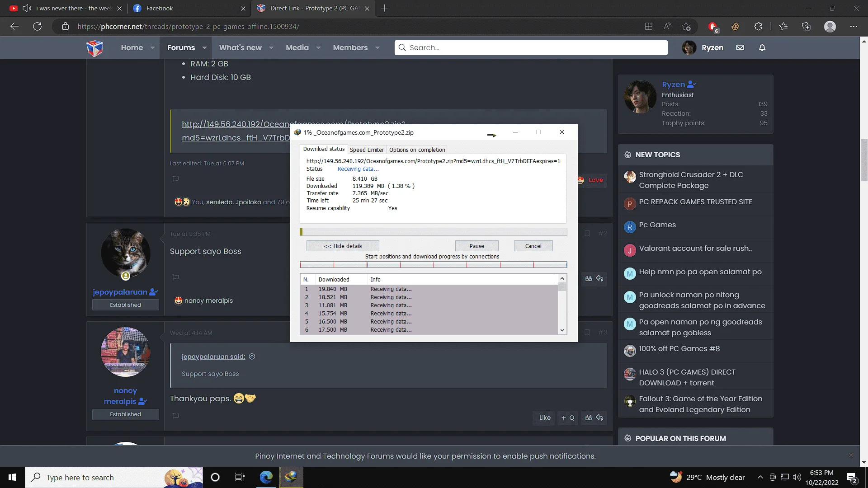Switch to Options on completion tab
Viewport: 868px width, 488px height.
[417, 150]
